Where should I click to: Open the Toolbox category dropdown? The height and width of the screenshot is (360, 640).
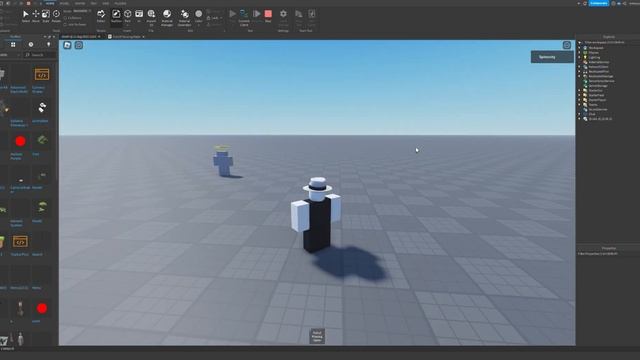[x=10, y=55]
